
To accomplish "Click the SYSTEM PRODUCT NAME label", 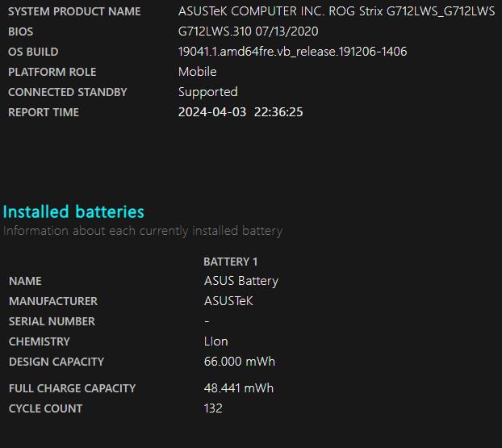I will coord(74,11).
